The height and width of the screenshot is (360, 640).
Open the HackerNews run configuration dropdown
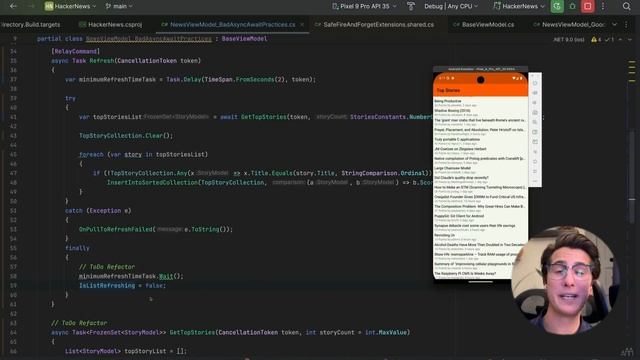pos(519,6)
